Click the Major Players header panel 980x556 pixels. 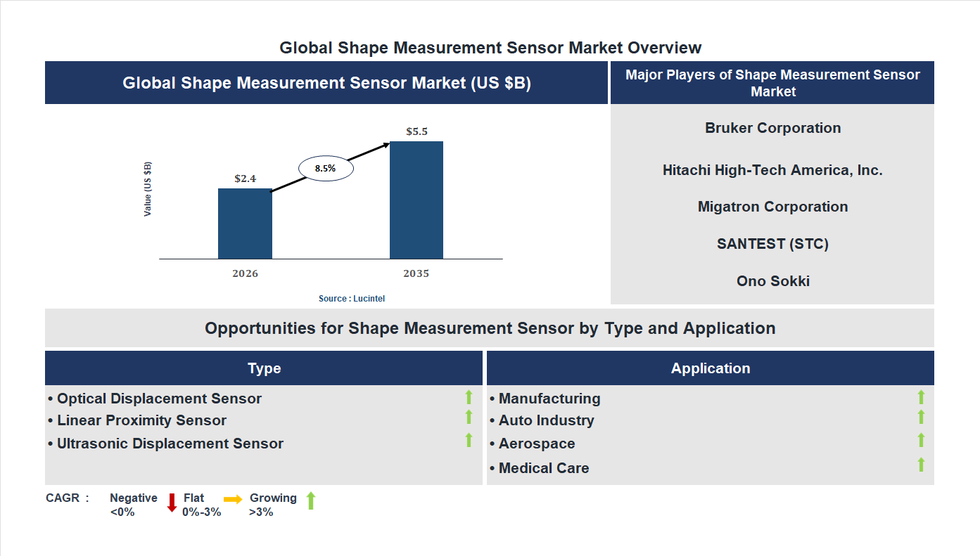tap(772, 82)
